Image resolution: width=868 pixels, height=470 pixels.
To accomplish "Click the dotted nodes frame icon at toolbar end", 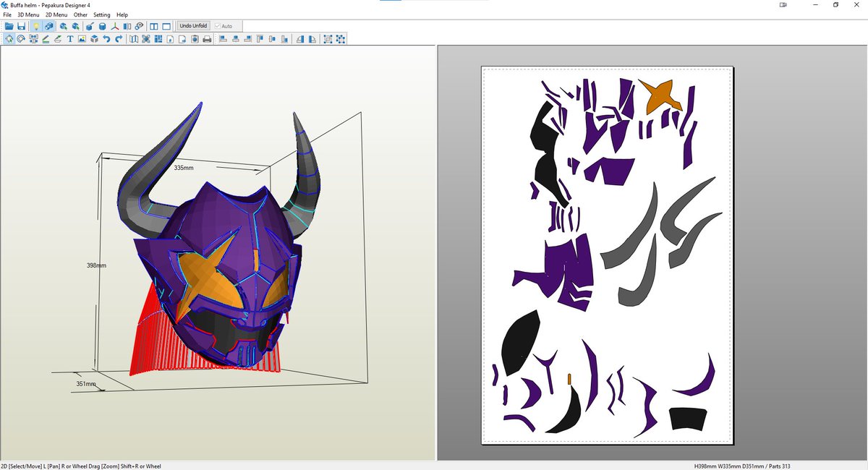I will click(340, 38).
